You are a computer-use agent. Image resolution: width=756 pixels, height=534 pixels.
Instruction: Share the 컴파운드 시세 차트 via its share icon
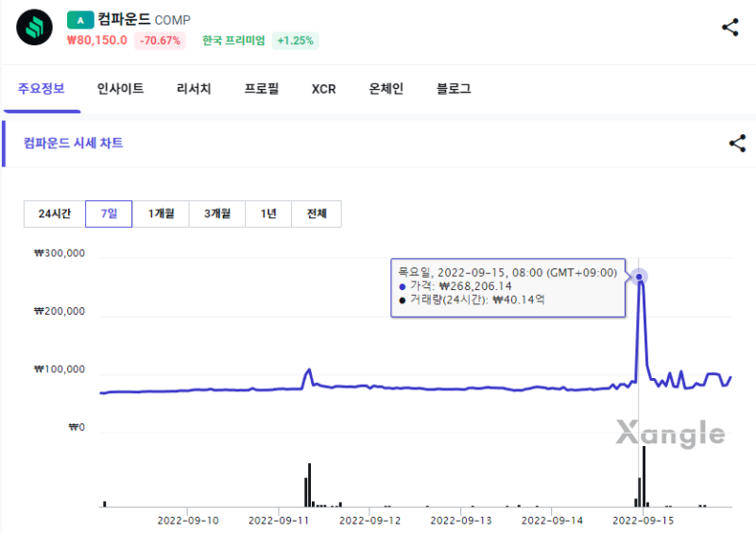click(737, 144)
